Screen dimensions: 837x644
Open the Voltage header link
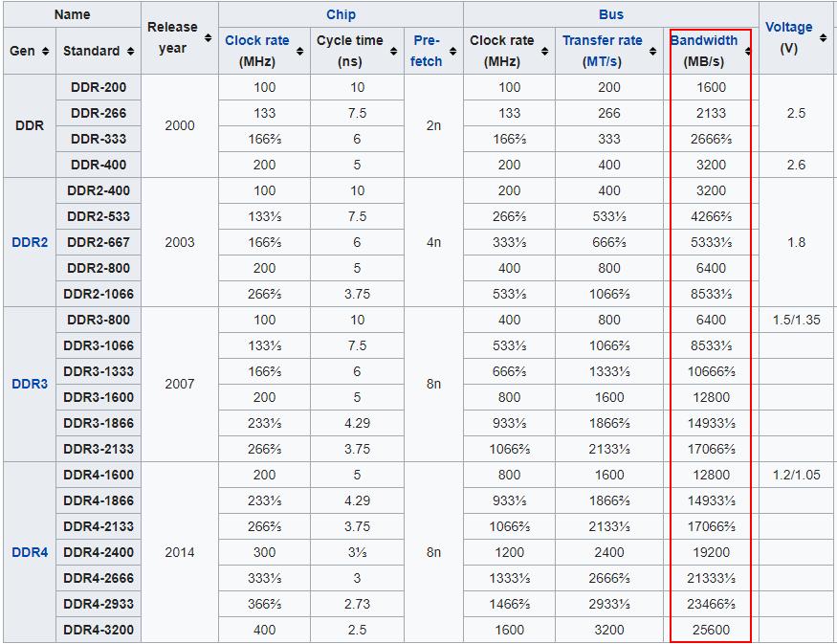click(791, 27)
